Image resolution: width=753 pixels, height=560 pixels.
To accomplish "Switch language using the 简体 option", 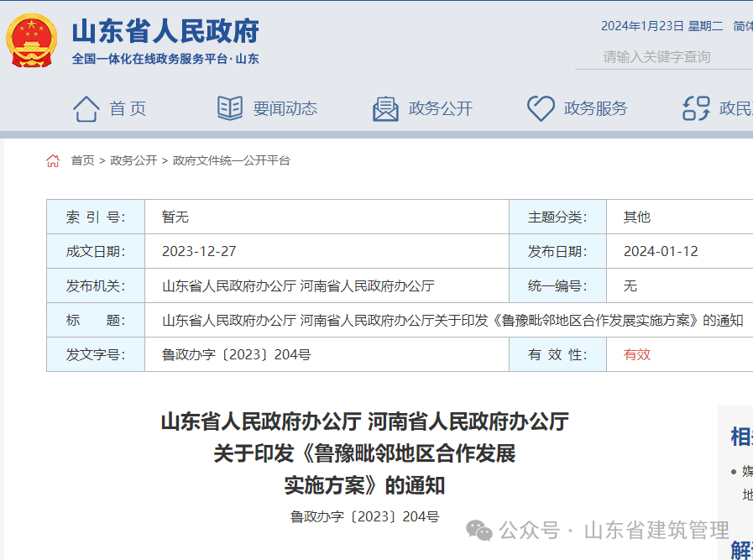I will [x=742, y=26].
